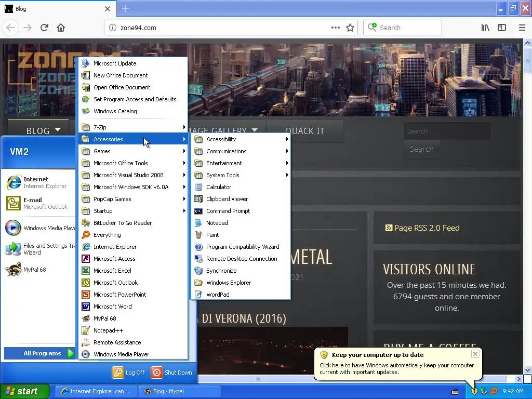Screen dimensions: 532x399
Task: Launch Paint
Action: click(x=241, y=234)
